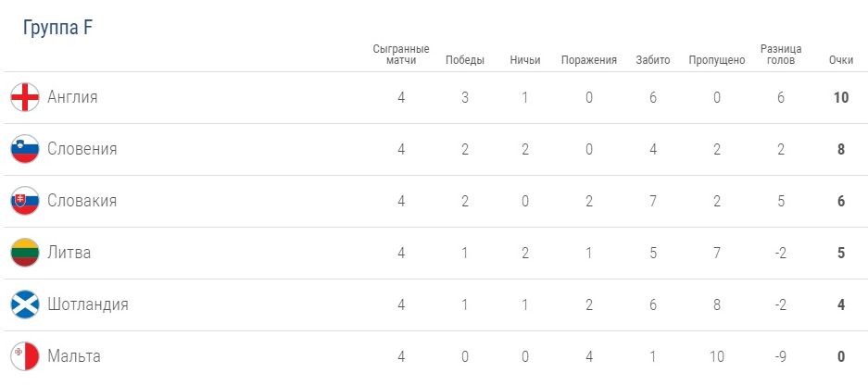Click the Поражения column header
This screenshot has height=385, width=868.
point(589,60)
